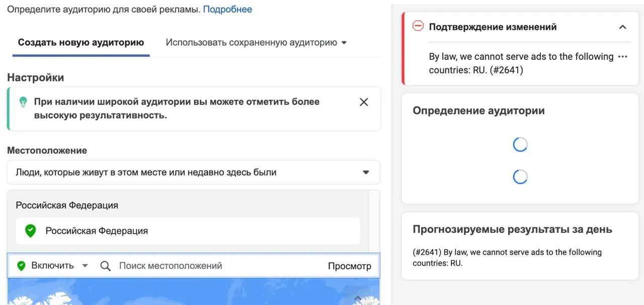Open Использовать сохраненную аудиторию tab
The width and height of the screenshot is (644, 305).
(252, 43)
